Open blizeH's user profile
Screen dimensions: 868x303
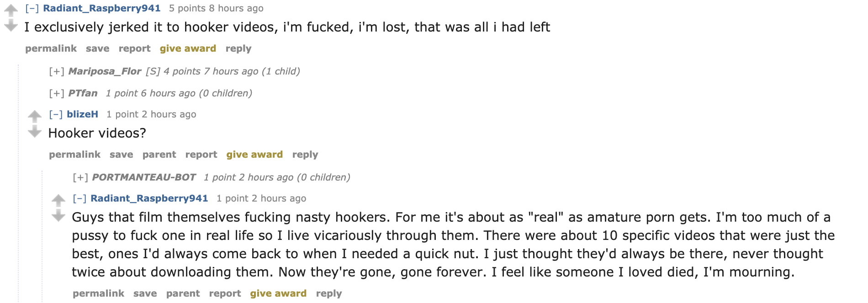click(82, 114)
